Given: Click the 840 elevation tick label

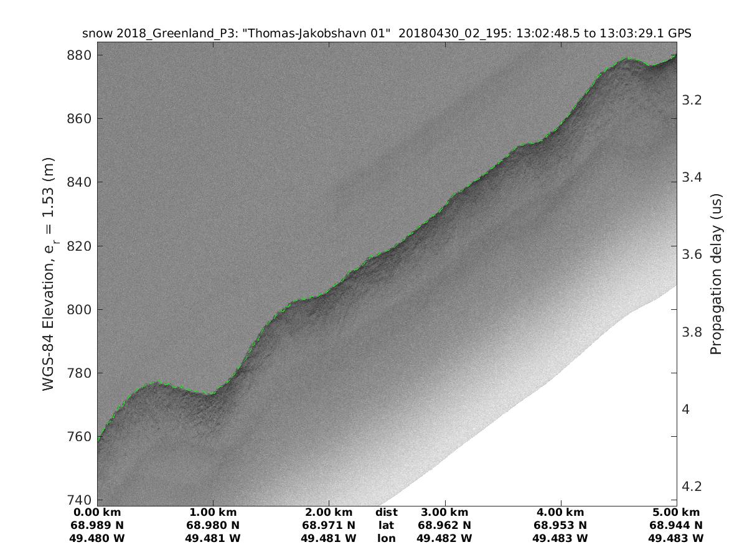Looking at the screenshot, I should 79,182.
